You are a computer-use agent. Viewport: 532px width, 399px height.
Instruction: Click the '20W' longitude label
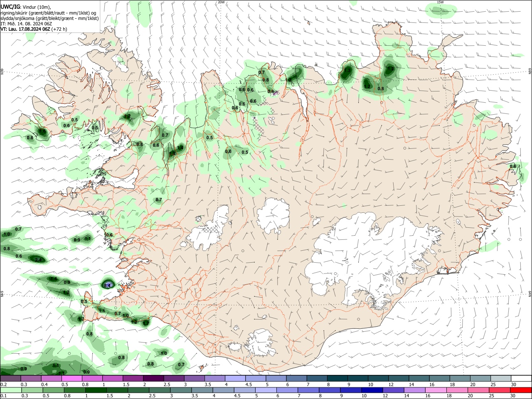222,2
